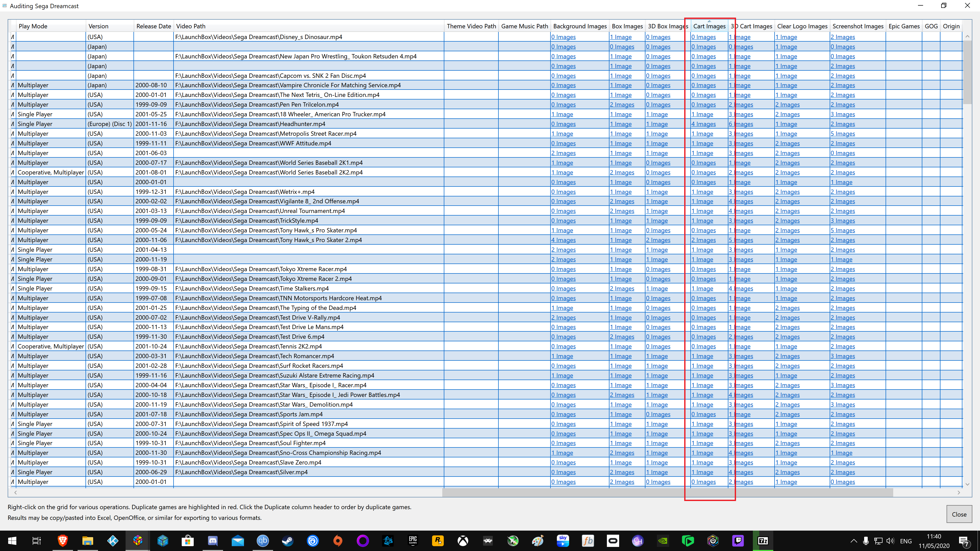Launch Brave browser from the taskbar

[62, 541]
